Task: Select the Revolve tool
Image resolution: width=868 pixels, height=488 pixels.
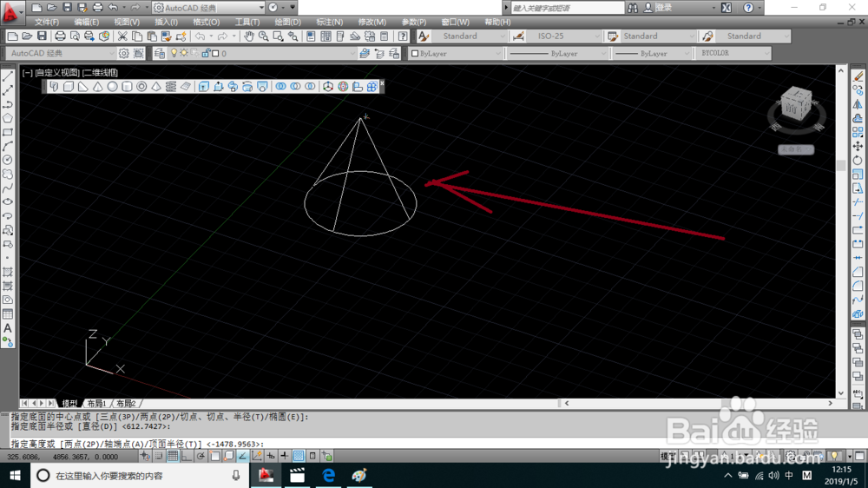Action: pos(247,87)
